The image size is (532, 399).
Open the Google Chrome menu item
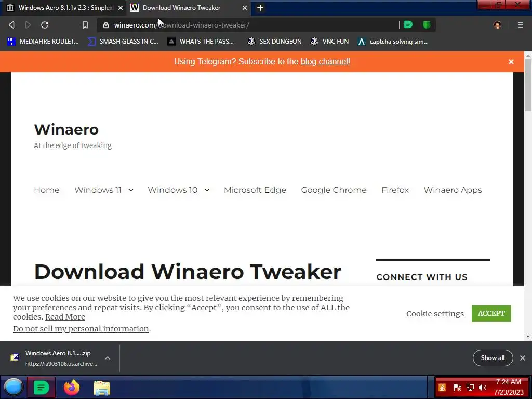click(334, 190)
